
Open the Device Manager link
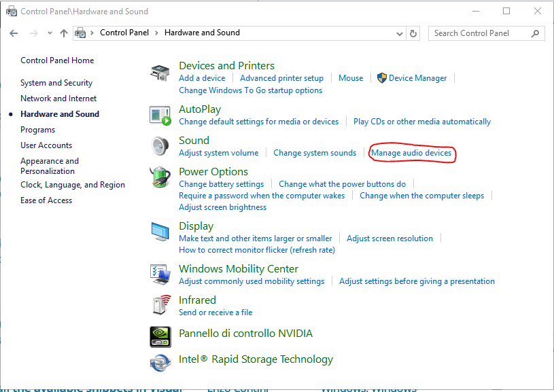[417, 78]
